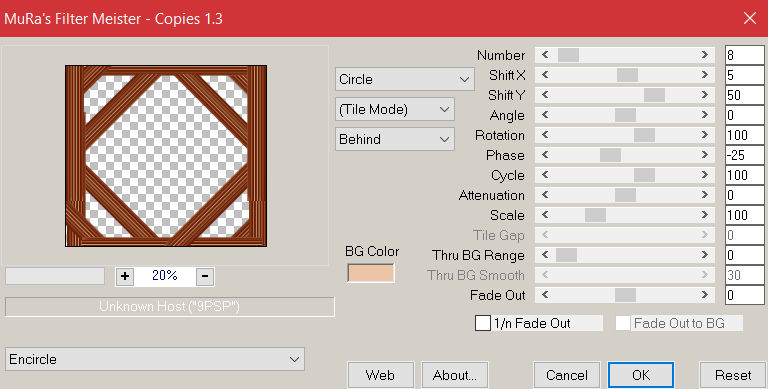The image size is (768, 389).
Task: Open the (Tile Mode) dropdown
Action: (x=395, y=109)
